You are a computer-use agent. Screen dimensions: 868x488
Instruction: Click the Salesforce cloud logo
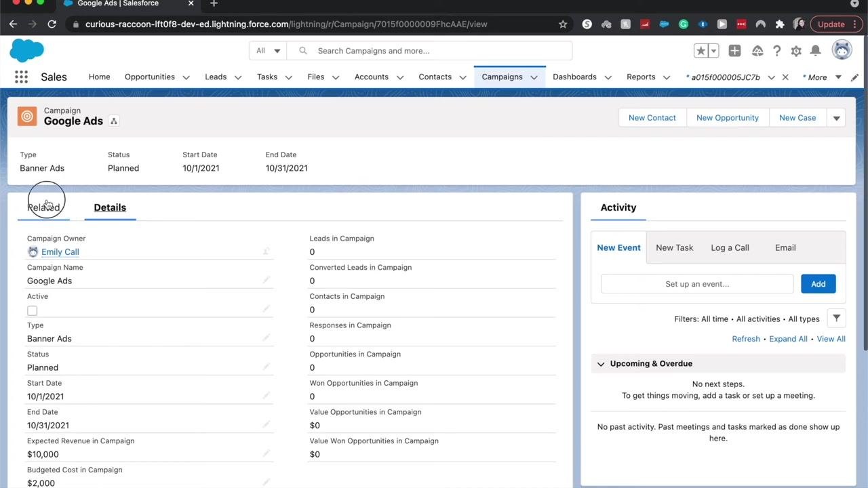27,50
